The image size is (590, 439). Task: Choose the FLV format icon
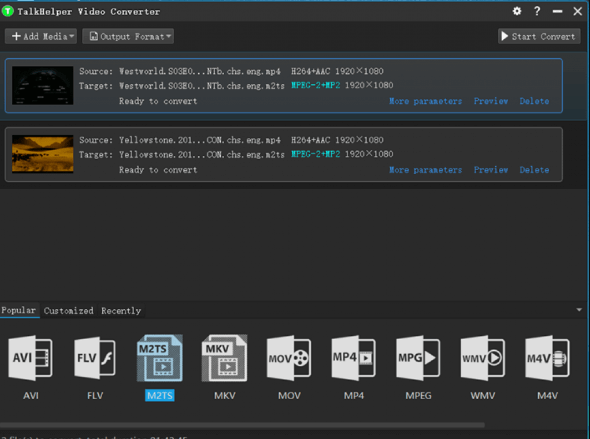95,358
